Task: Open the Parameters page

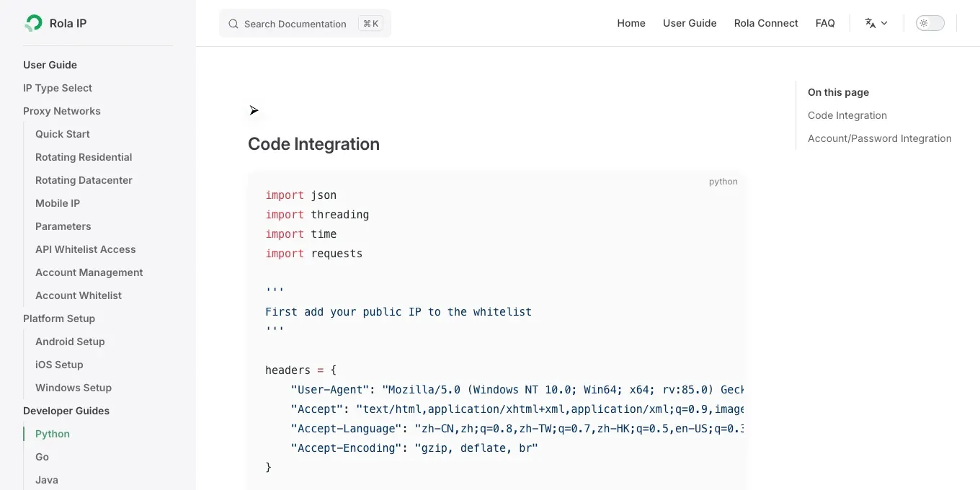Action: 63,226
